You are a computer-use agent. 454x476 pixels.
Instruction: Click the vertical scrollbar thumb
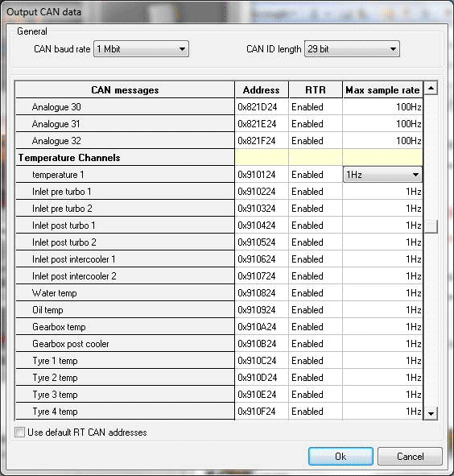431,226
